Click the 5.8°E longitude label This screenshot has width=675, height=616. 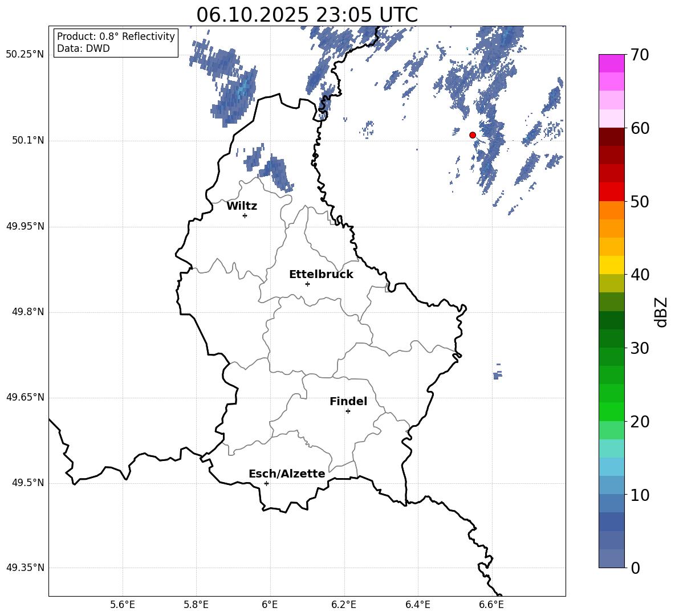tap(196, 605)
